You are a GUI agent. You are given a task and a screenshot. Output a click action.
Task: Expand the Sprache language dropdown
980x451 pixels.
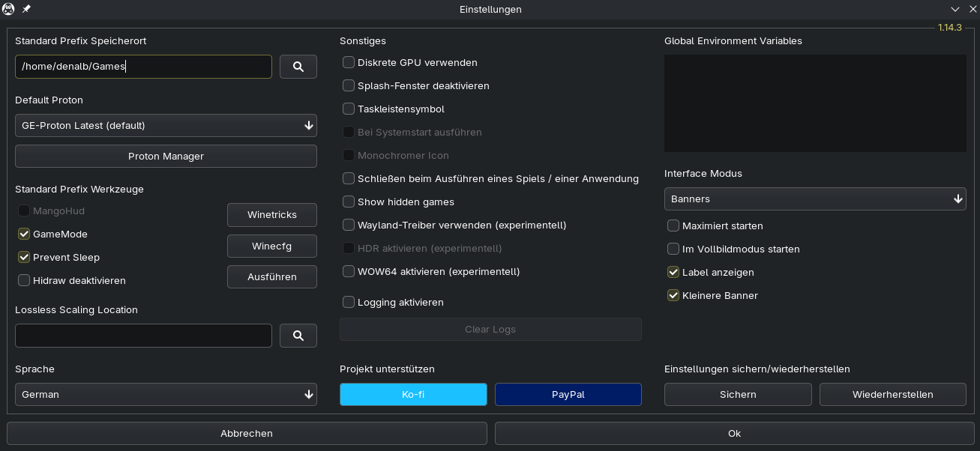166,394
